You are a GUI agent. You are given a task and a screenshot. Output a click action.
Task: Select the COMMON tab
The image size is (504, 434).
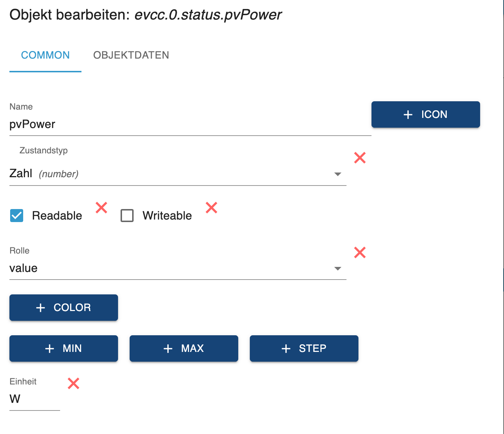coord(45,55)
